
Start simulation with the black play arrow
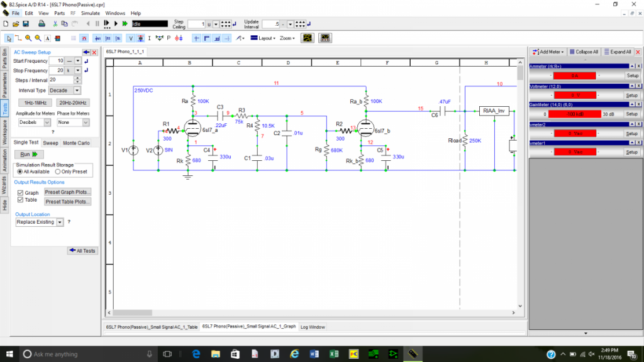coord(116,25)
